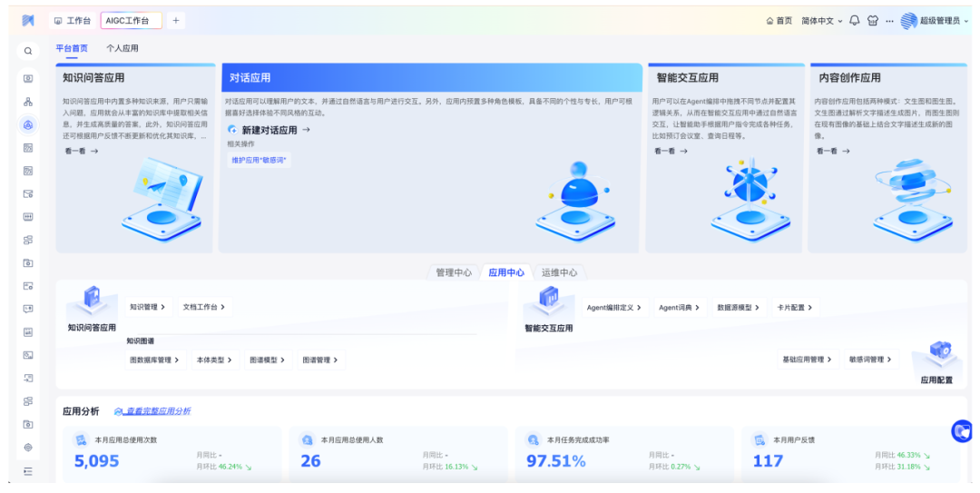Open the notification bell icon
The height and width of the screenshot is (493, 980).
pos(855,21)
